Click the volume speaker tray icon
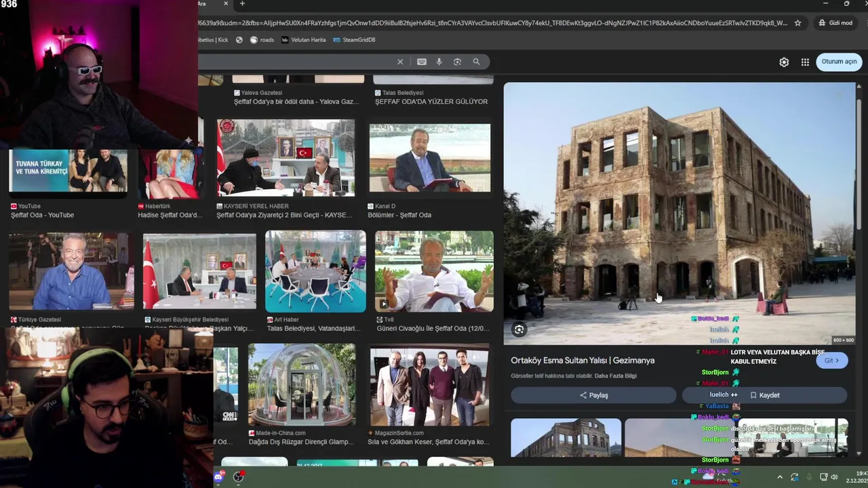The width and height of the screenshot is (868, 488). click(x=834, y=477)
